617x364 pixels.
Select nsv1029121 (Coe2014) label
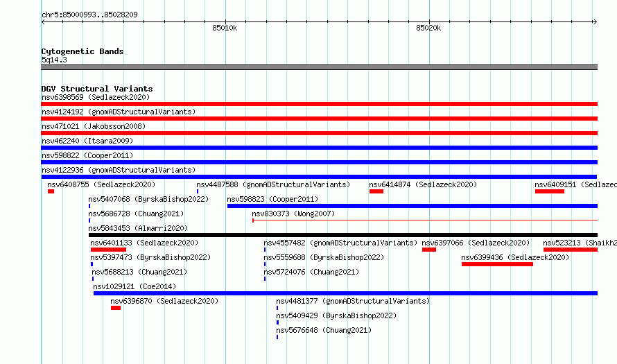click(134, 286)
